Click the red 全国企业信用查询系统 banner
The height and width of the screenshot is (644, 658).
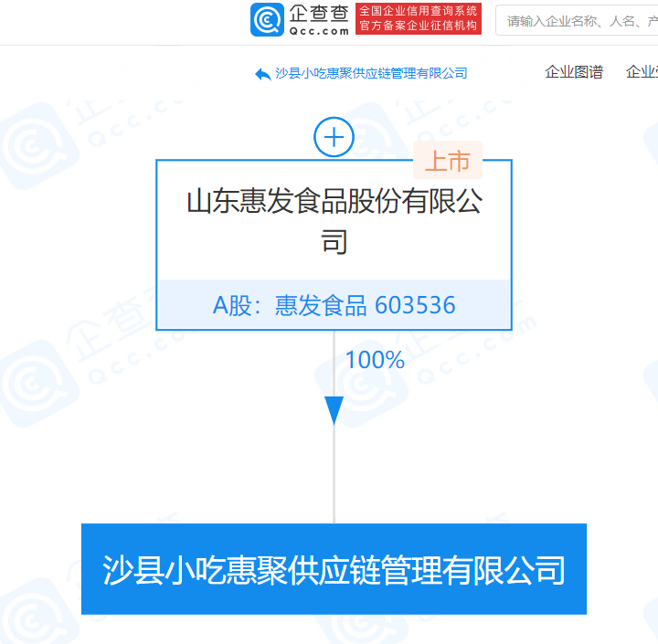click(x=419, y=19)
